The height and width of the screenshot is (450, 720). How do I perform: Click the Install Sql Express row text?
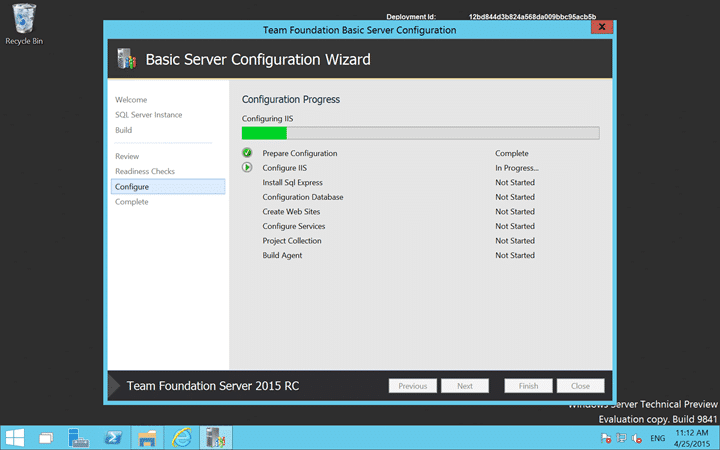292,182
